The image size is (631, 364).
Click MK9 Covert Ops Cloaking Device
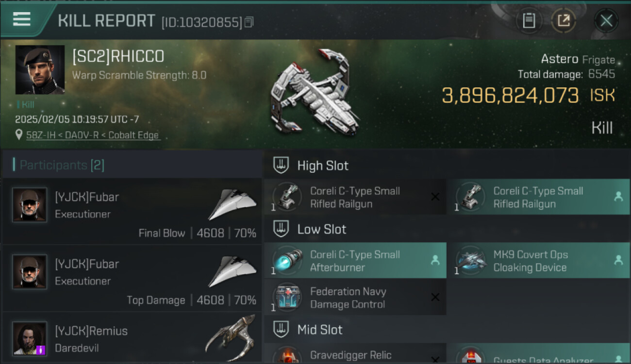click(538, 261)
